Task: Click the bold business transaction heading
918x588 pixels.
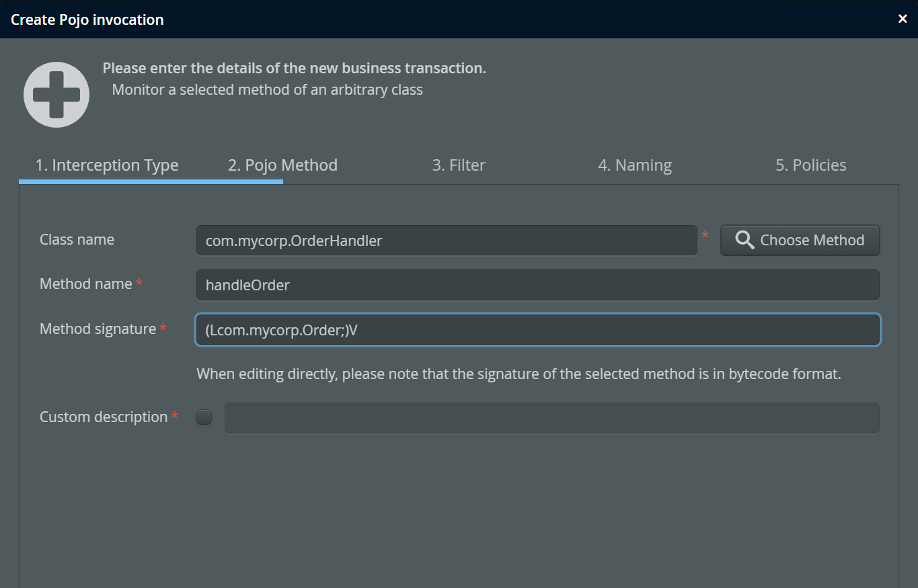Action: (294, 69)
